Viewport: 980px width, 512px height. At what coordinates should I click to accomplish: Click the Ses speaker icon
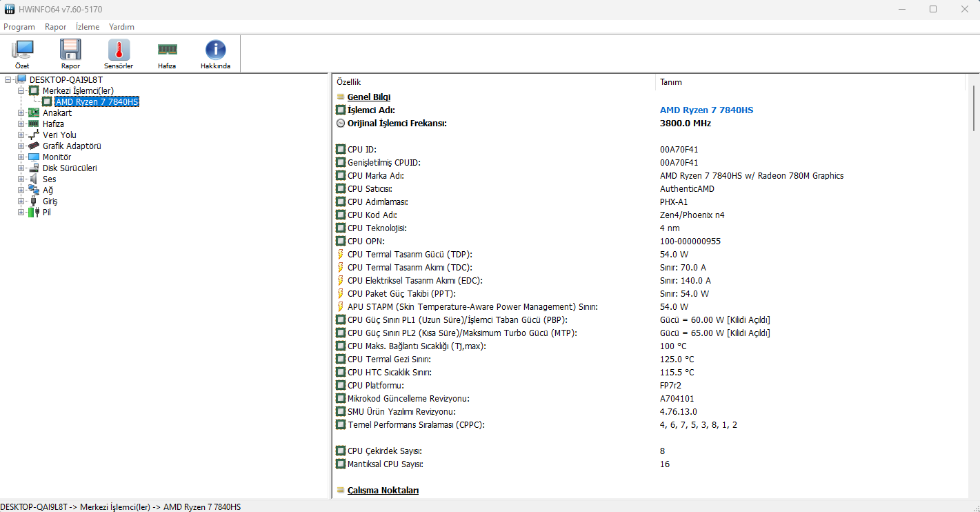tap(34, 179)
